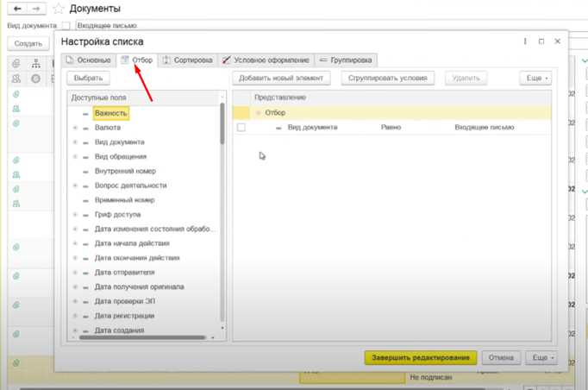This screenshot has width=588, height=390.
Task: Open the Условное оформление tab
Action: pos(266,60)
